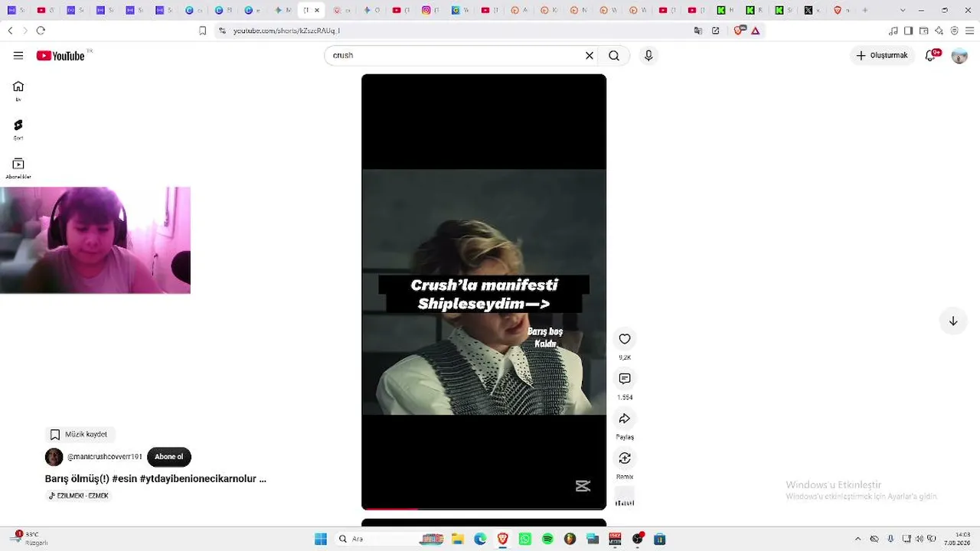Click the Abone ol subscribe button
This screenshot has width=980, height=551.
coord(169,457)
